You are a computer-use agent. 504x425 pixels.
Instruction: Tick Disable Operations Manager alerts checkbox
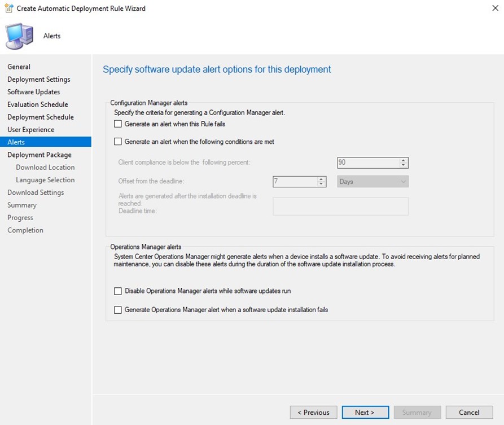pos(118,291)
